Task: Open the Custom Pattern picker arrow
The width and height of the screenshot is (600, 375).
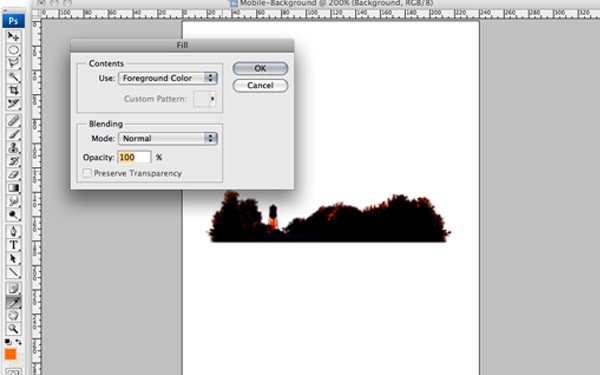Action: coord(212,99)
